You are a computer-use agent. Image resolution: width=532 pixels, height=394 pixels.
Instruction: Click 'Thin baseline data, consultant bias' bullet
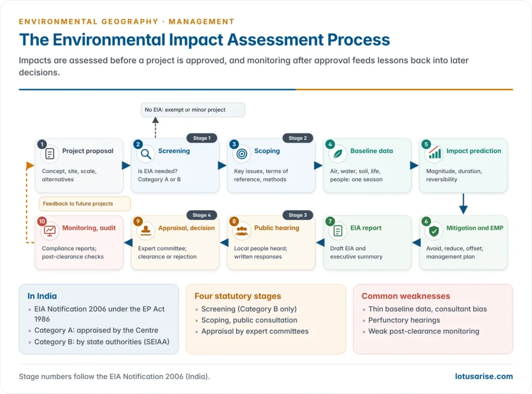pyautogui.click(x=428, y=309)
